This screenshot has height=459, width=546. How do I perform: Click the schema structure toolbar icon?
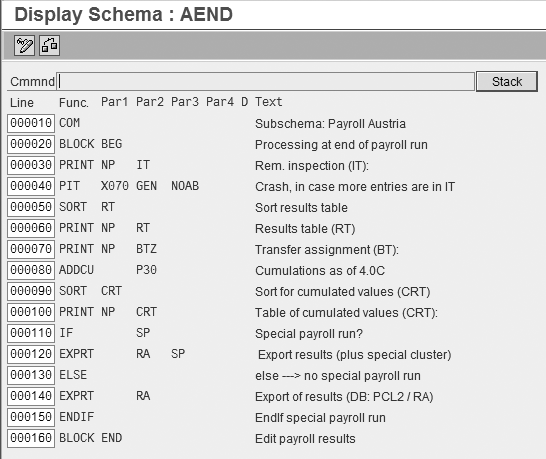(x=49, y=46)
